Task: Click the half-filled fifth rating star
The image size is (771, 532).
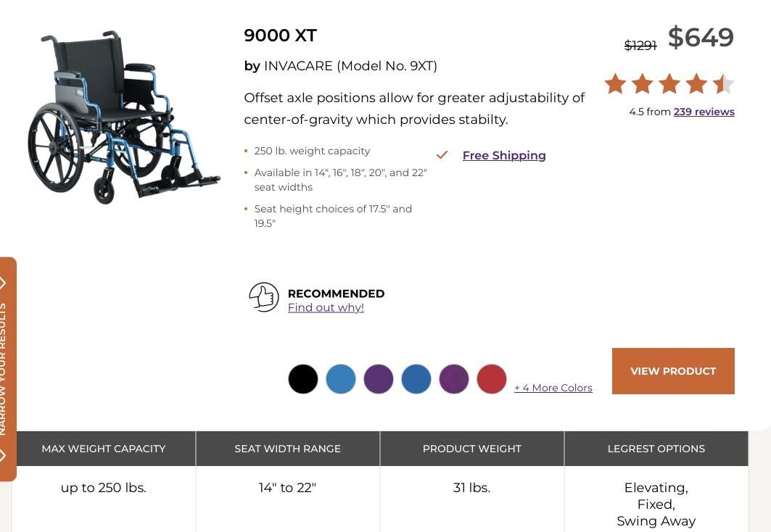Action: 722,83
